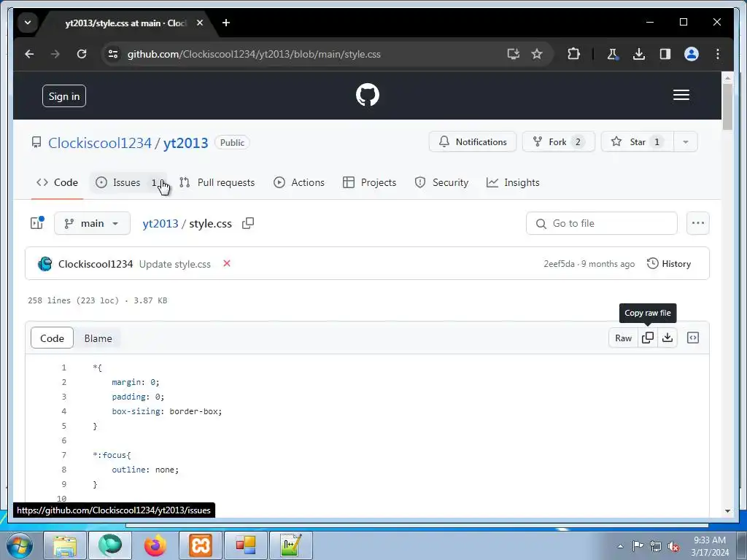Screen dimensions: 747x560
Task: Switch to the Pull requests tab
Action: pyautogui.click(x=217, y=182)
